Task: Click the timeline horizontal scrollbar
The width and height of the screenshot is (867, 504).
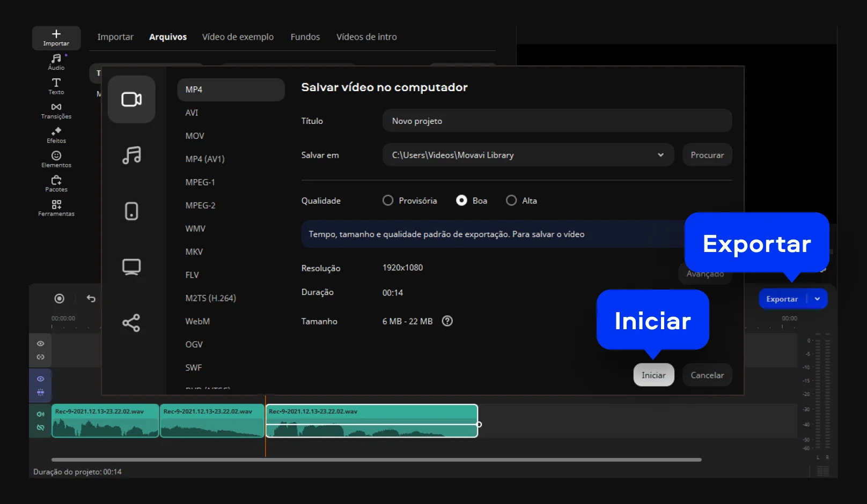Action: click(376, 459)
